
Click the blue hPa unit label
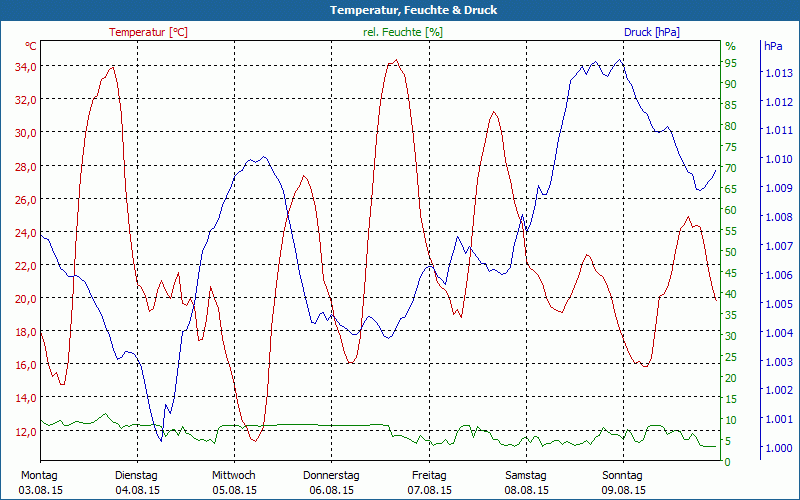click(773, 46)
